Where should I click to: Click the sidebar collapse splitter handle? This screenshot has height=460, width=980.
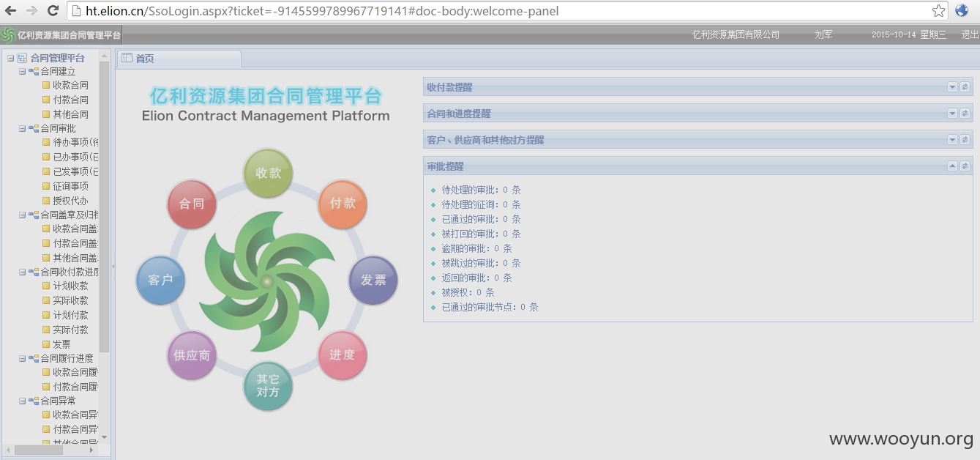pos(113,267)
